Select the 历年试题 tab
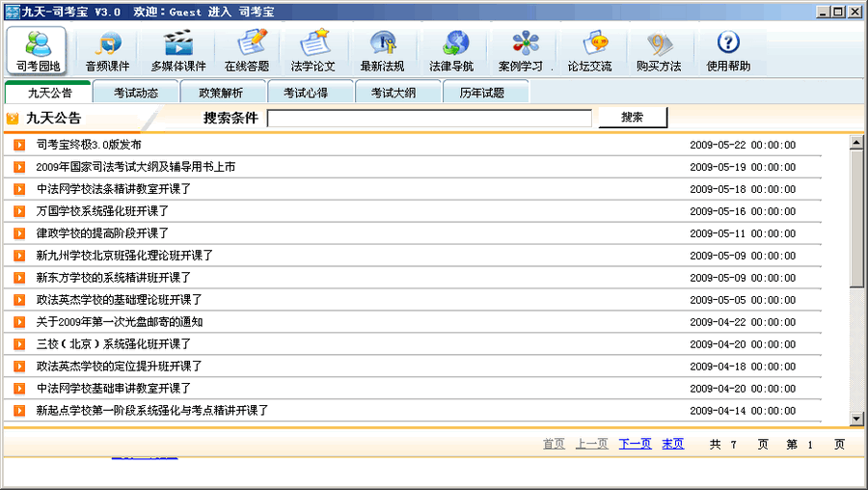868x490 pixels. coord(480,93)
